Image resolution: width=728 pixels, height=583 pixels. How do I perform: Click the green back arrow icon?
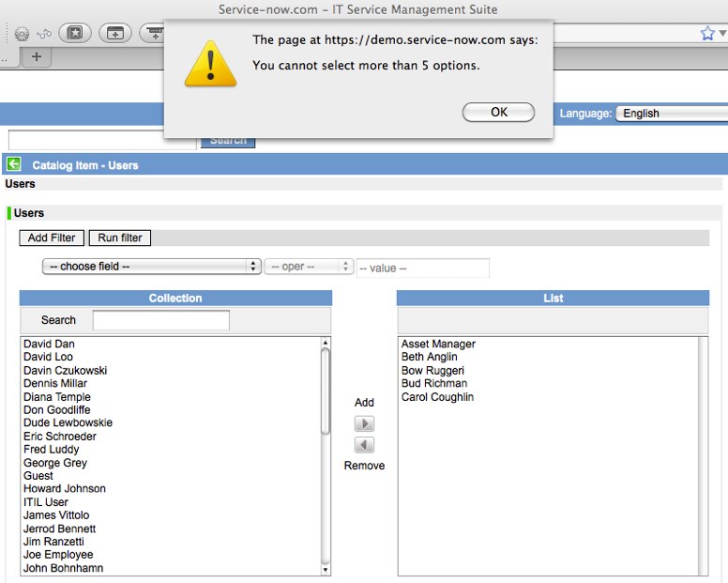click(x=13, y=164)
